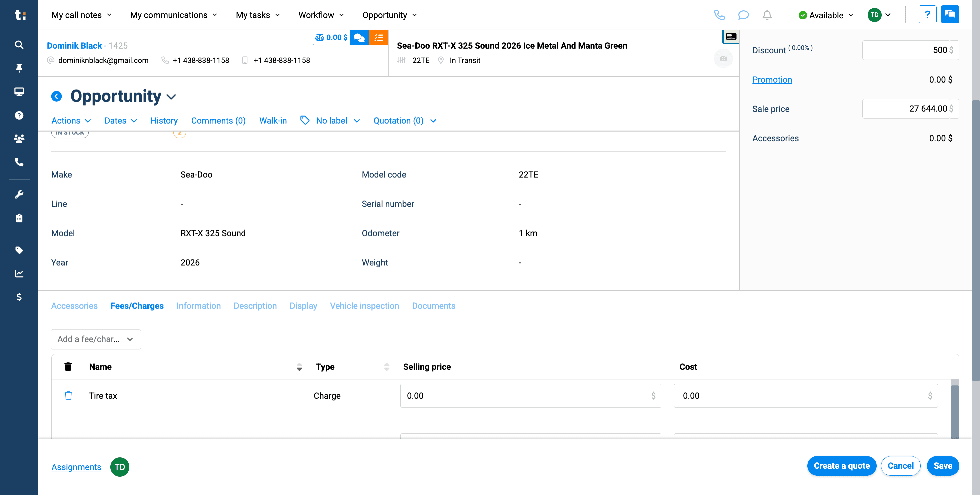The width and height of the screenshot is (980, 495).
Task: Open the Assignments link
Action: [76, 467]
